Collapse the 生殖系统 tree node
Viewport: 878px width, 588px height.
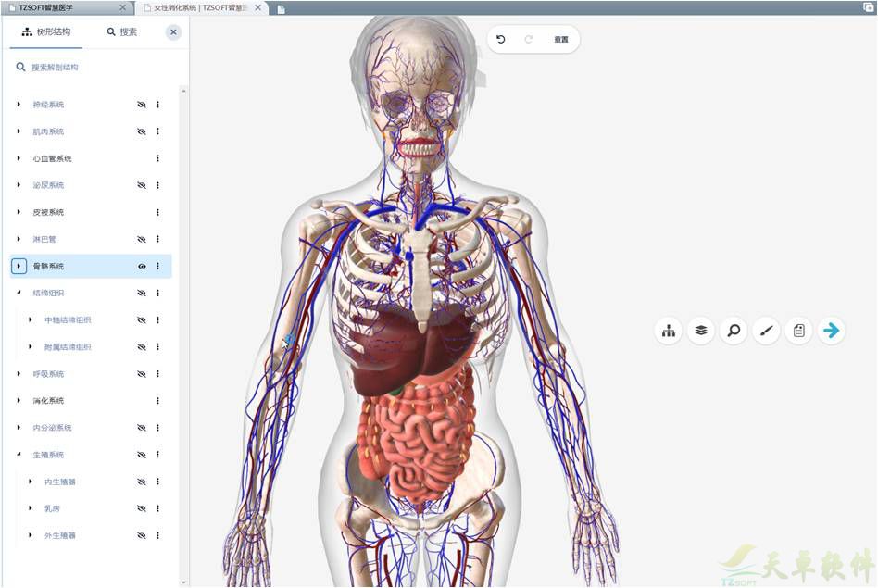(19, 455)
